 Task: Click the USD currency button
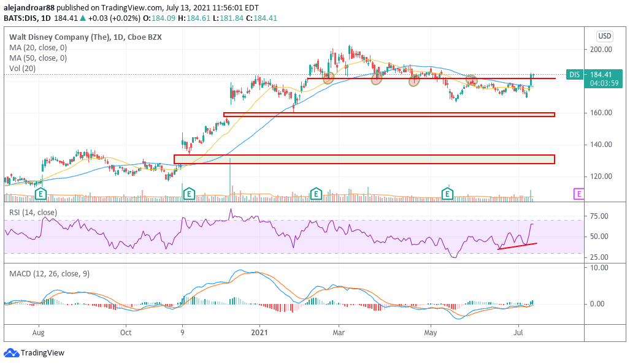point(605,36)
